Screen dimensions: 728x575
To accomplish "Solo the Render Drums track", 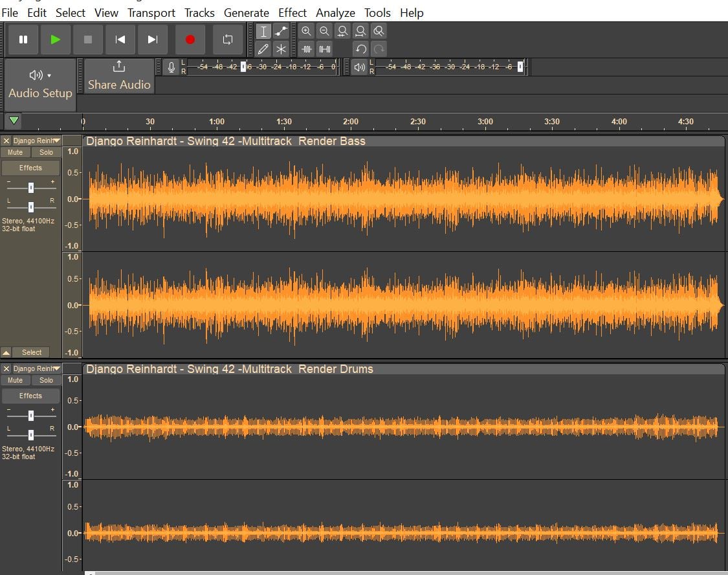I will click(46, 380).
